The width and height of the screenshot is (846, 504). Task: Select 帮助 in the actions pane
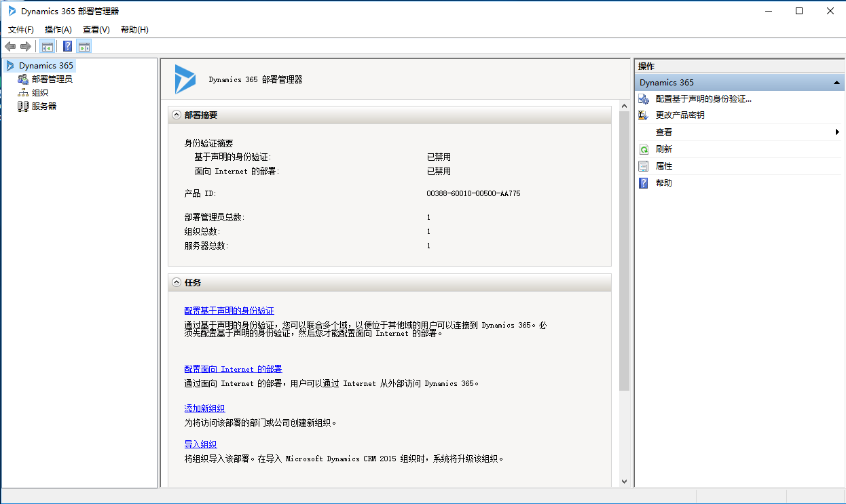(664, 183)
